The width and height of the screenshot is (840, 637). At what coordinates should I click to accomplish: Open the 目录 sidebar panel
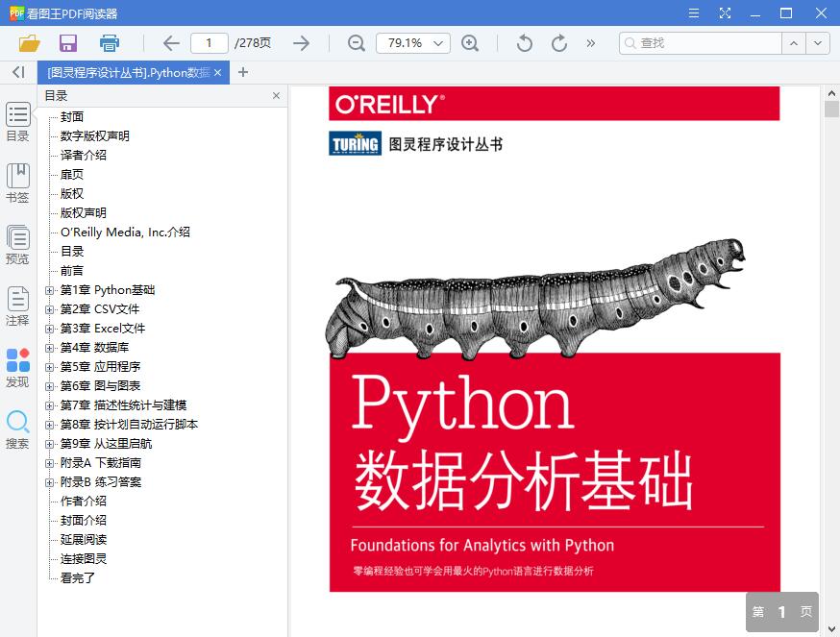[x=17, y=122]
